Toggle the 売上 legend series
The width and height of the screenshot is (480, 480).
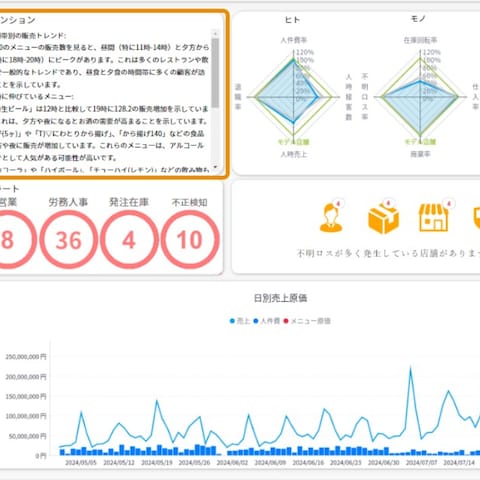(x=240, y=321)
